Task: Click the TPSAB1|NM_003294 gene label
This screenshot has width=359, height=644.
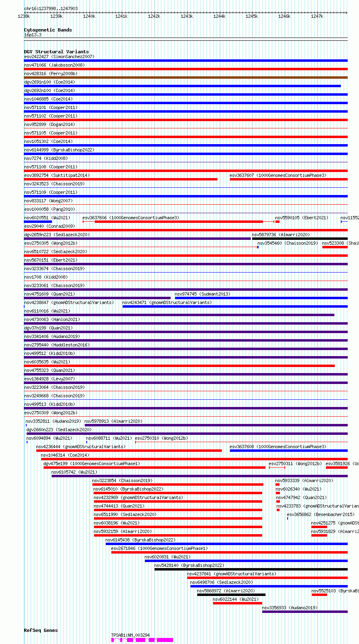Action: [x=131, y=635]
